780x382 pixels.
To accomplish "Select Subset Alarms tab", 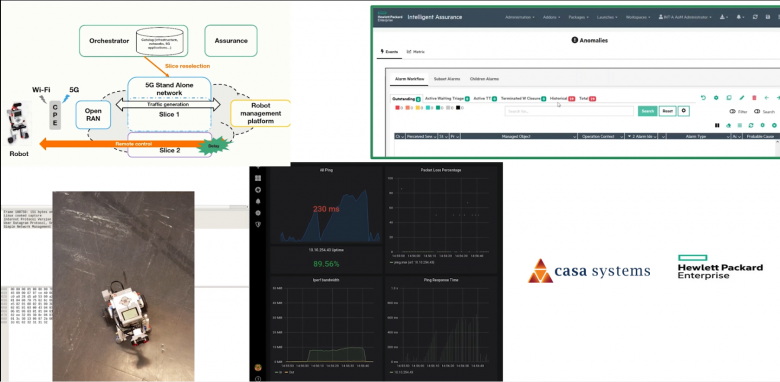I will coord(447,79).
